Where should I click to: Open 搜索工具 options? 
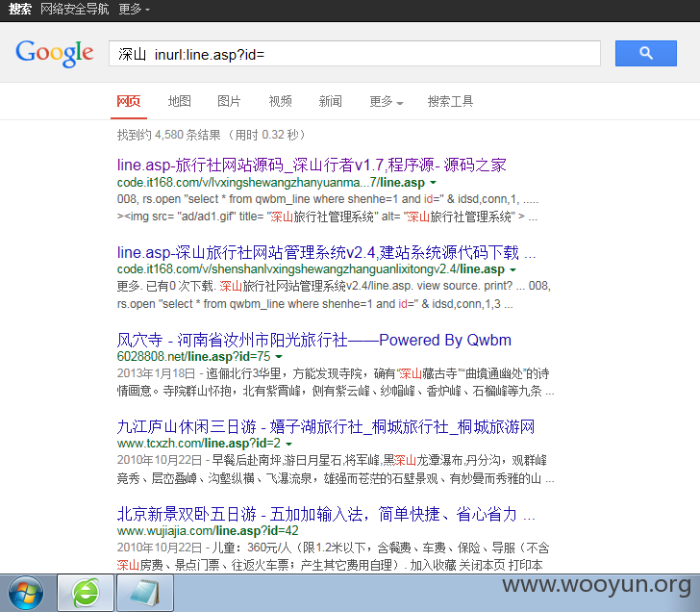[x=450, y=101]
